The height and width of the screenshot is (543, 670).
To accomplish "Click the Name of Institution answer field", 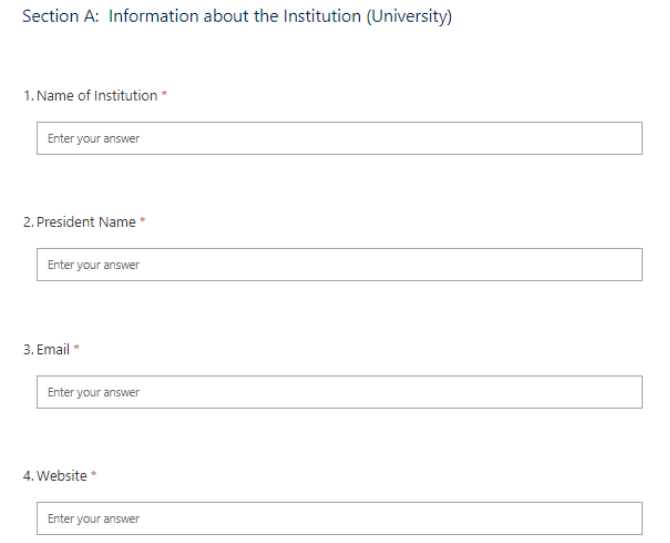I will click(x=339, y=138).
